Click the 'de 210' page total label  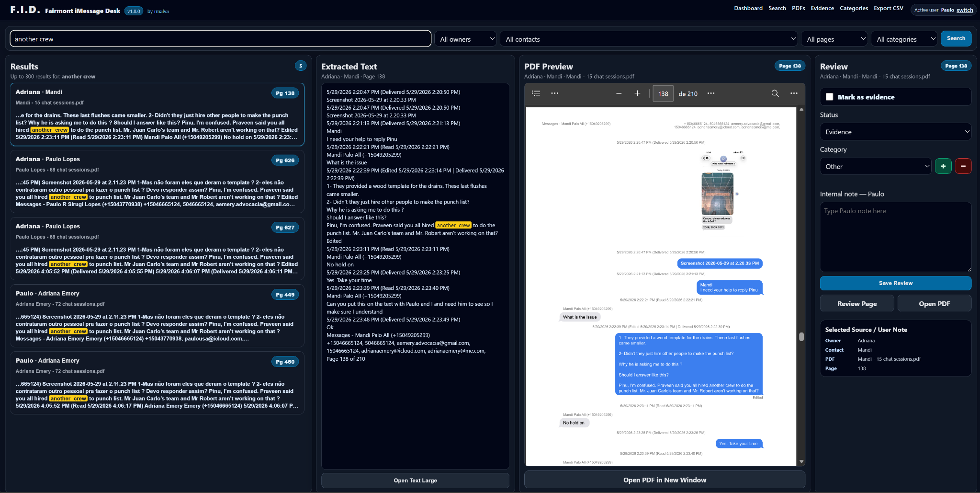pyautogui.click(x=688, y=94)
